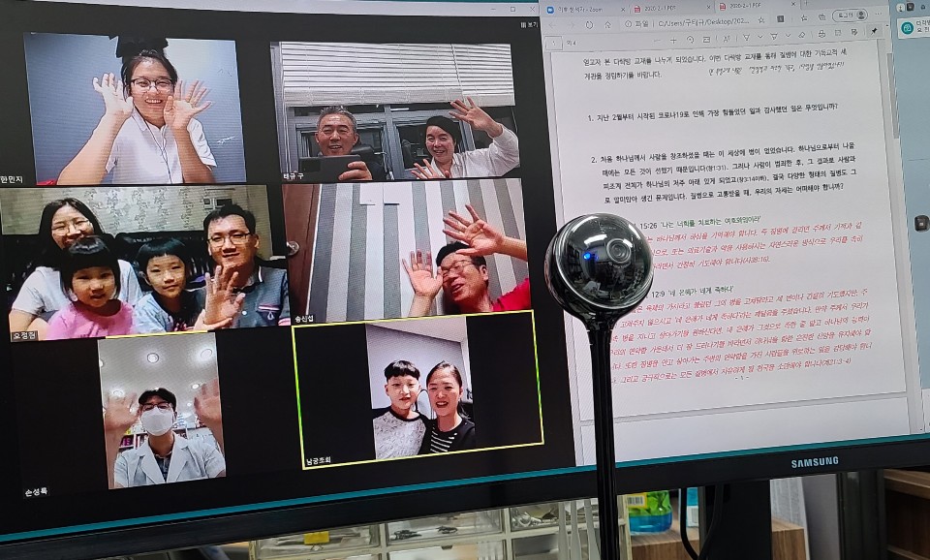Open the Collections panel in Edge
Viewport: 930px width, 560px height.
coord(821,17)
